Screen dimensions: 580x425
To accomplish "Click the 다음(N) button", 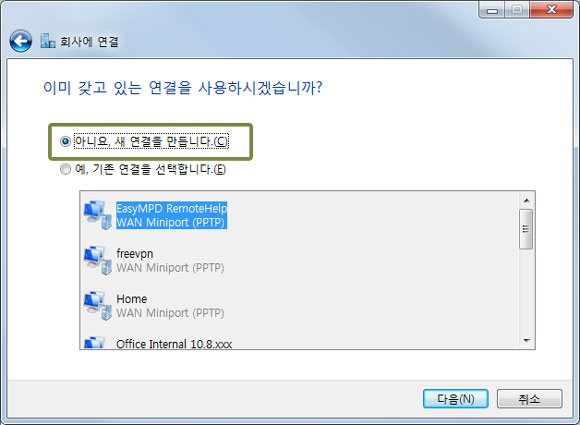I will (456, 399).
